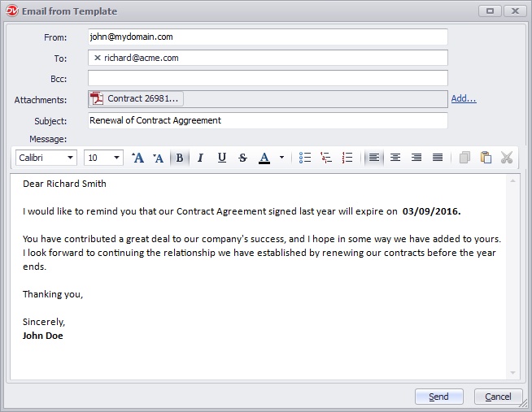This screenshot has width=532, height=412.
Task: Click the Cut scissors icon
Action: 507,158
